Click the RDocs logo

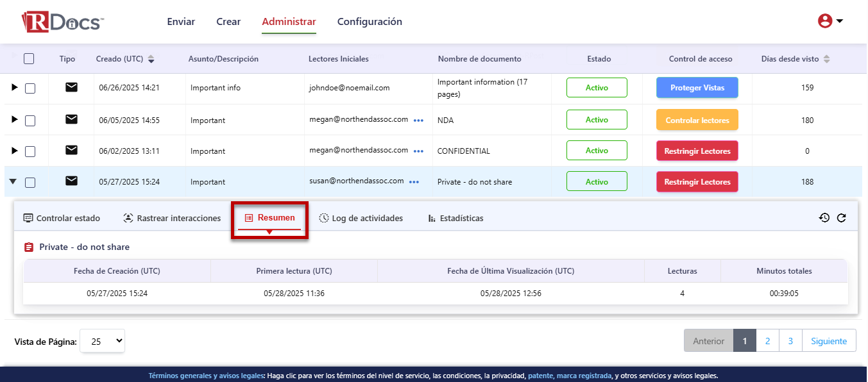pyautogui.click(x=62, y=22)
